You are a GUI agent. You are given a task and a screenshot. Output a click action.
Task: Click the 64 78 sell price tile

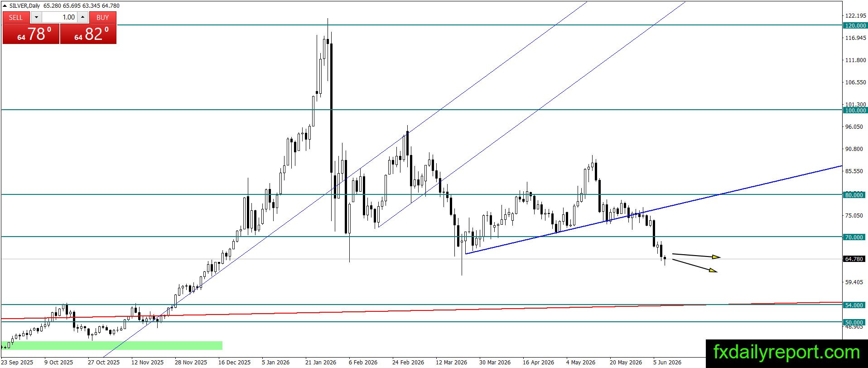pyautogui.click(x=31, y=34)
